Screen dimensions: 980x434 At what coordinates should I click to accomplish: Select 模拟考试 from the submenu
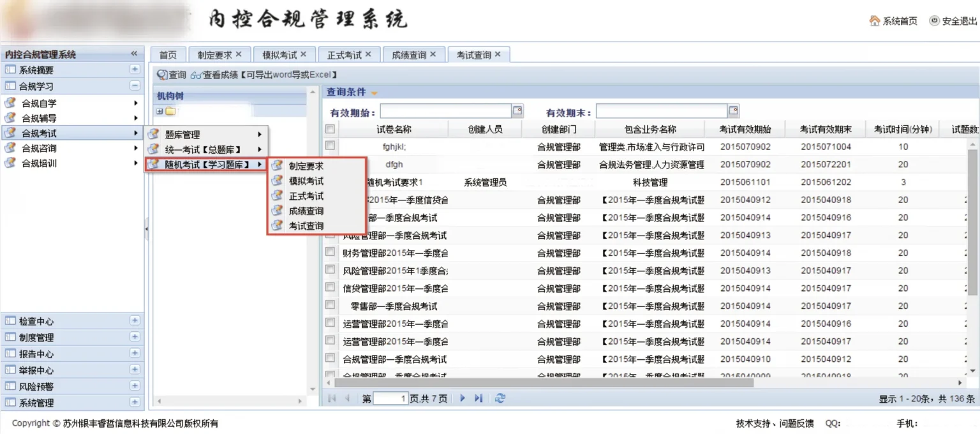coord(306,181)
